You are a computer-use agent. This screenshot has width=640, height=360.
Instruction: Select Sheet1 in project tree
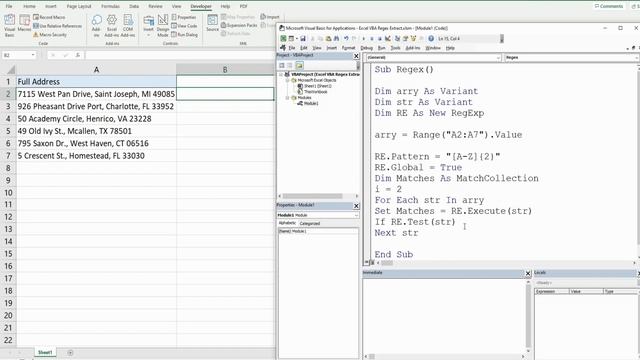(318, 86)
